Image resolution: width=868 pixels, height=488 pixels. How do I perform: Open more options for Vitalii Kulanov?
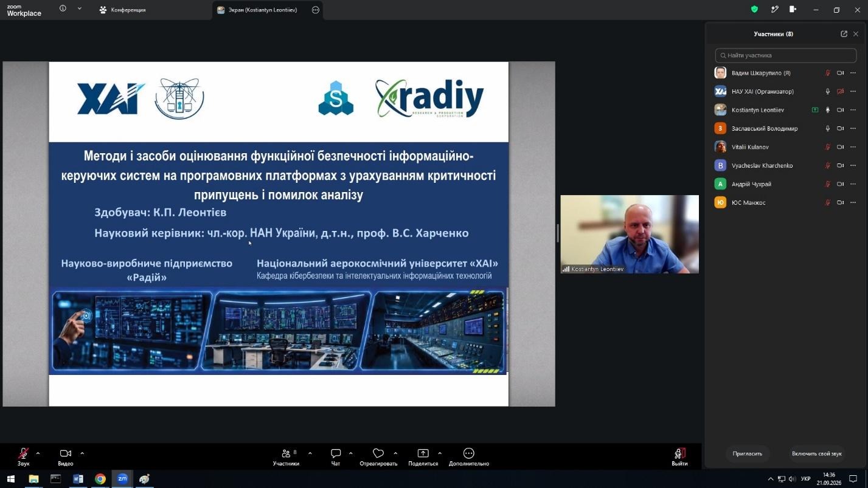point(853,147)
